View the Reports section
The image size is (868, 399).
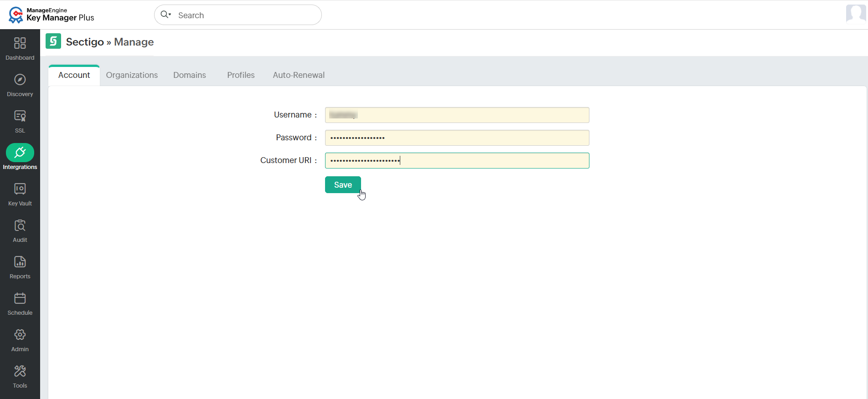coord(20,267)
